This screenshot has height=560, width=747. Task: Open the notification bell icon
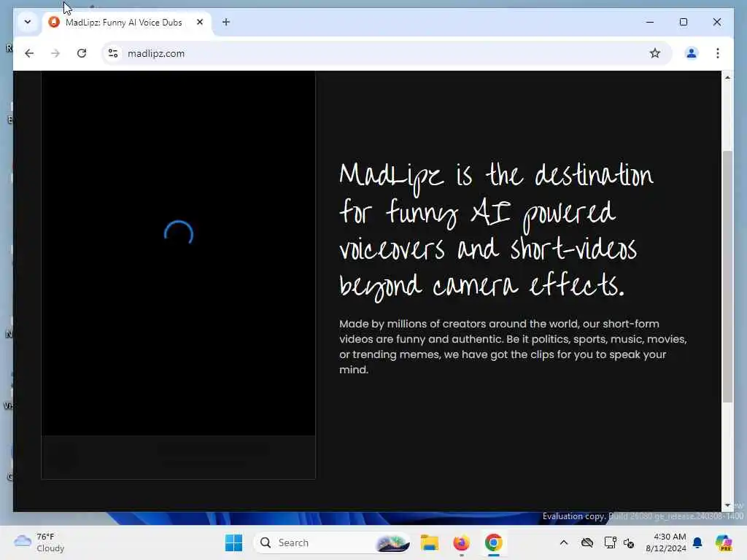coord(697,542)
